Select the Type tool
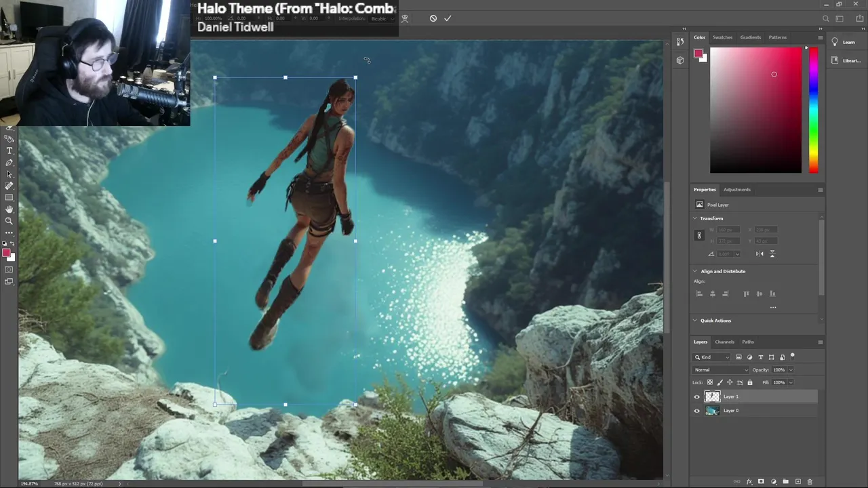This screenshot has height=488, width=868. pyautogui.click(x=9, y=150)
